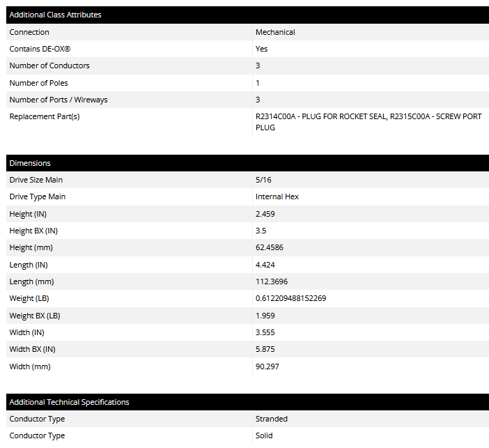The width and height of the screenshot is (489, 448).
Task: Click the Dimensions section header
Action: (x=30, y=163)
